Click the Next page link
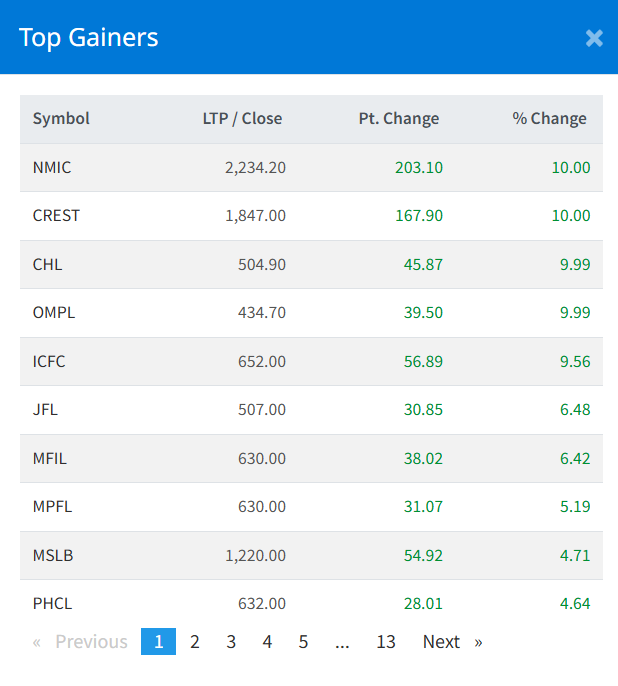618x686 pixels. coord(451,642)
